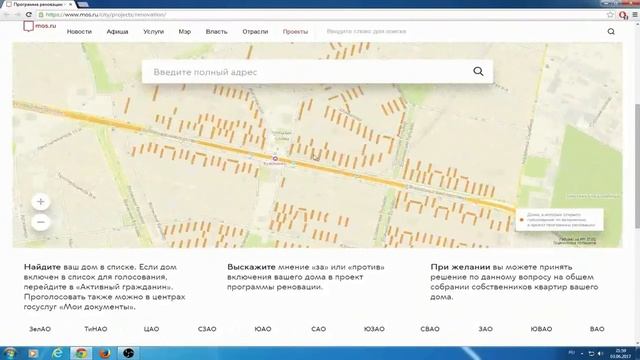Open the Windows Start menu

click(x=10, y=353)
